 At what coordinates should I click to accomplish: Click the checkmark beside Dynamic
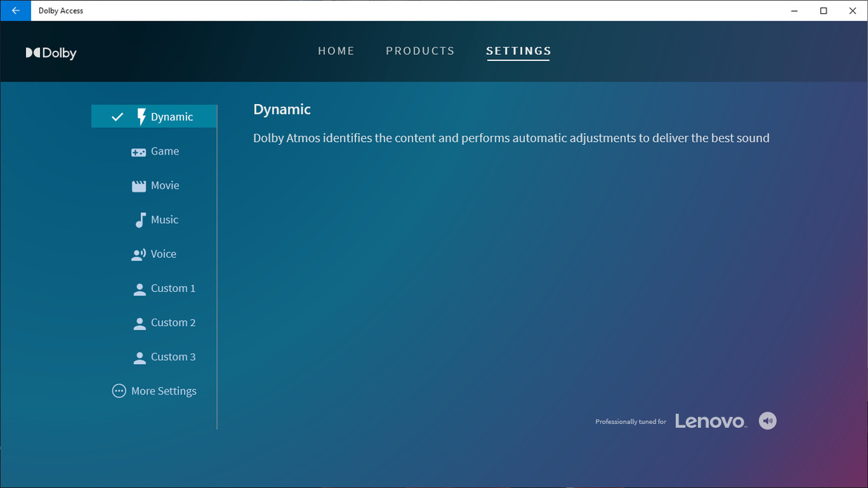[117, 117]
